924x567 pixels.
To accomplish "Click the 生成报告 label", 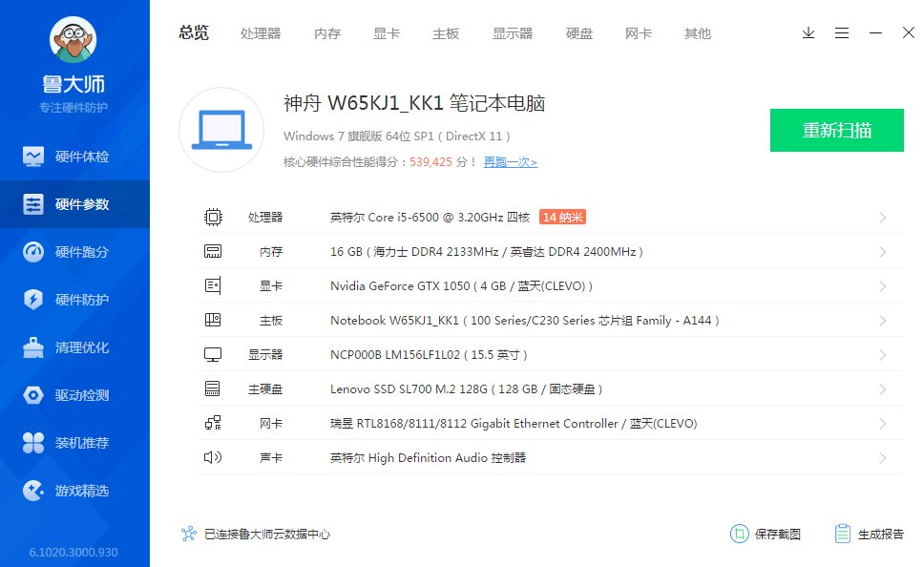I will (881, 534).
